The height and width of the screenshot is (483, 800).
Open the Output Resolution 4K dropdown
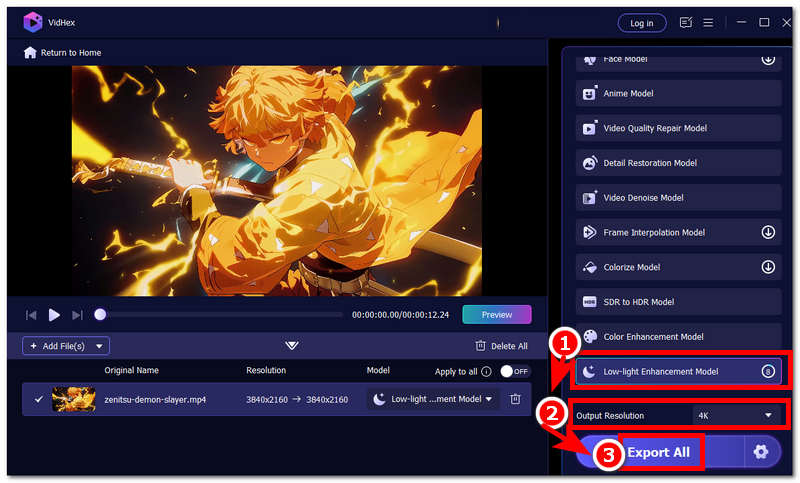[736, 415]
